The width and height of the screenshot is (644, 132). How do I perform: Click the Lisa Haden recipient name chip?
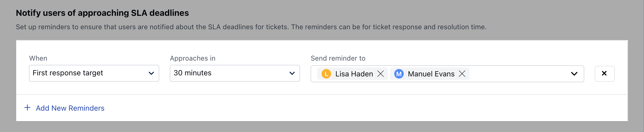tap(354, 74)
